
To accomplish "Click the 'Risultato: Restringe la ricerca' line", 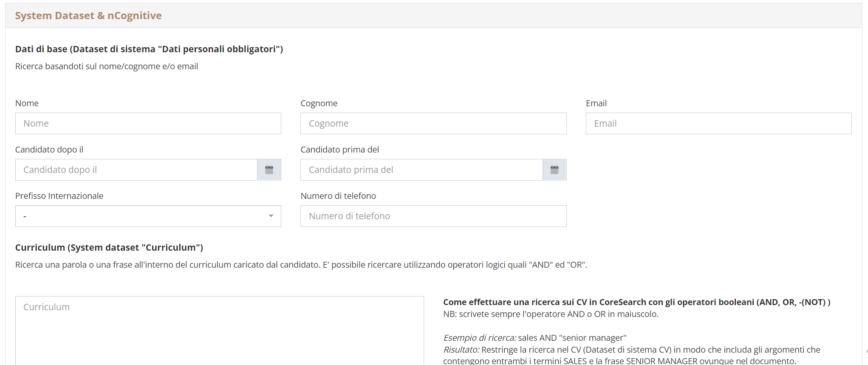I will 632,350.
